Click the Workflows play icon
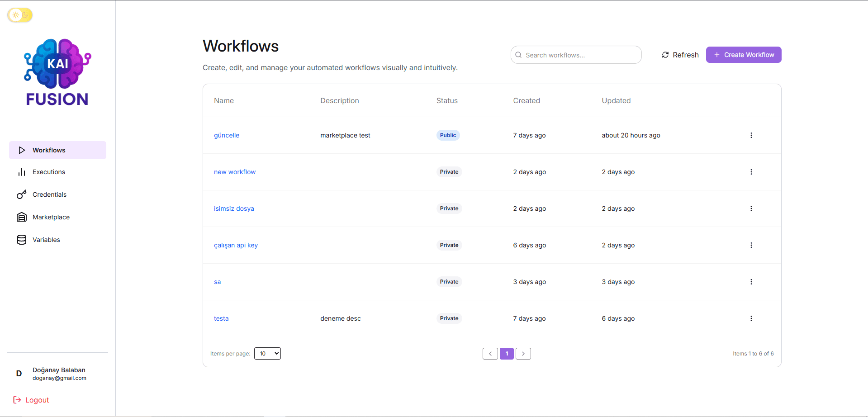This screenshot has width=868, height=417. point(22,150)
